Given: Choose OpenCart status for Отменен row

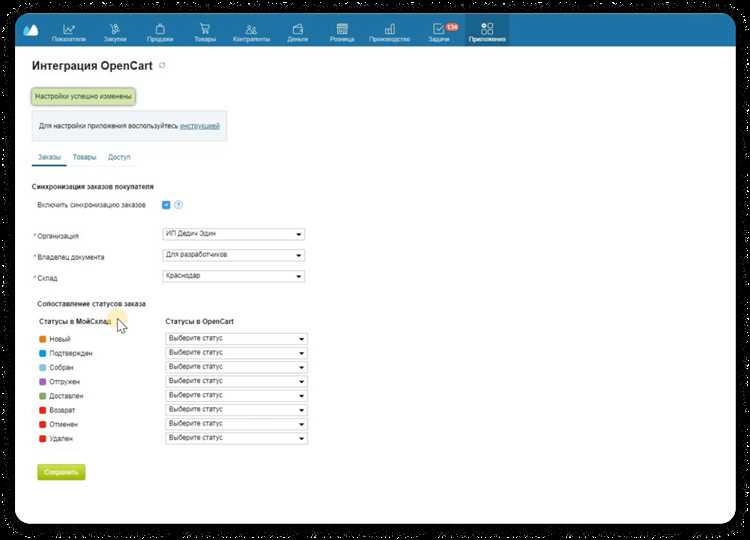Looking at the screenshot, I should coord(236,424).
